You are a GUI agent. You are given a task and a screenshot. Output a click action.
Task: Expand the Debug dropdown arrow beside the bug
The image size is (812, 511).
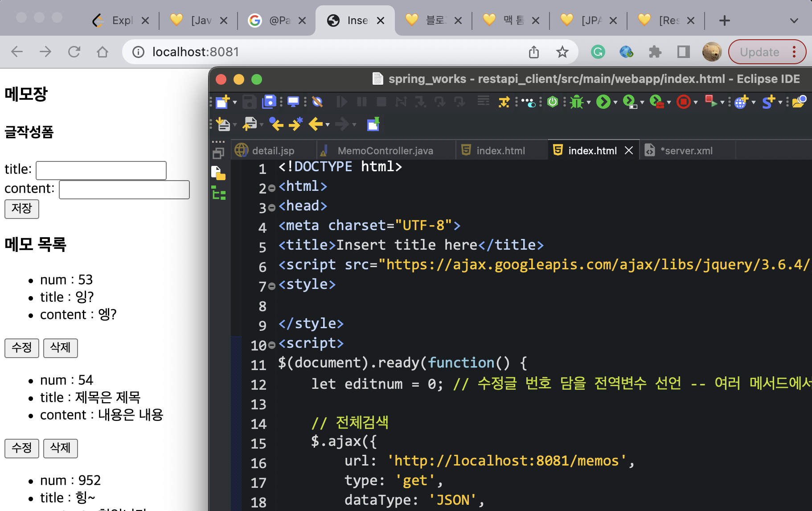pyautogui.click(x=589, y=103)
